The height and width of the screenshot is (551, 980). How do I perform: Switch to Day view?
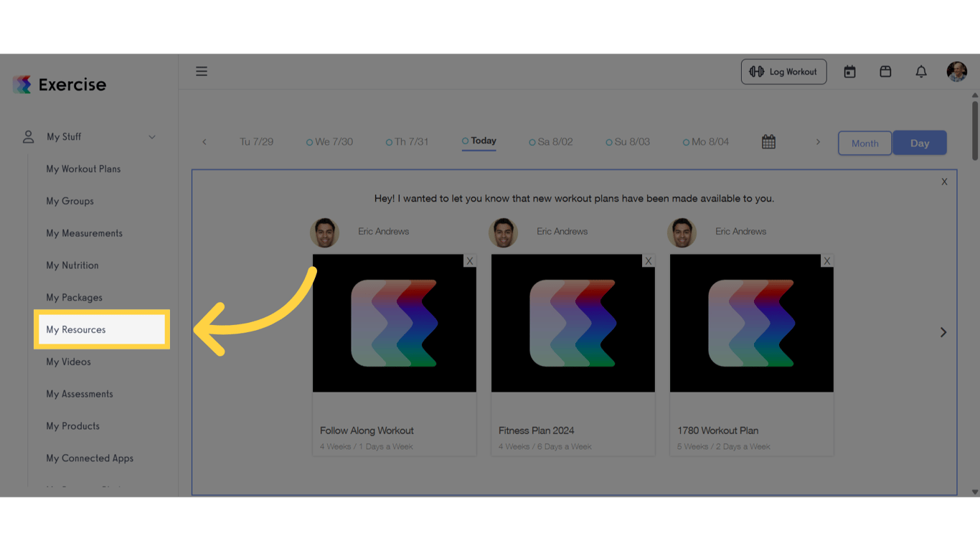(920, 143)
